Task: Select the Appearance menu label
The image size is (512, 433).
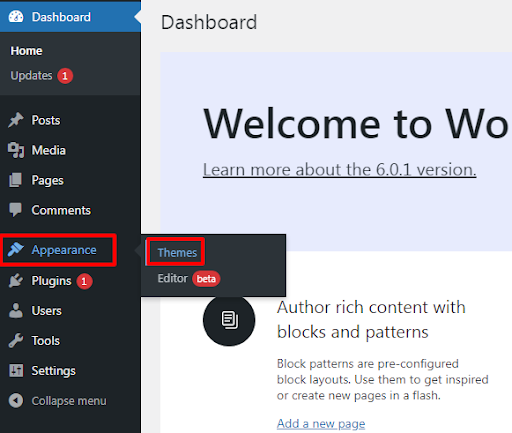Action: [x=64, y=250]
